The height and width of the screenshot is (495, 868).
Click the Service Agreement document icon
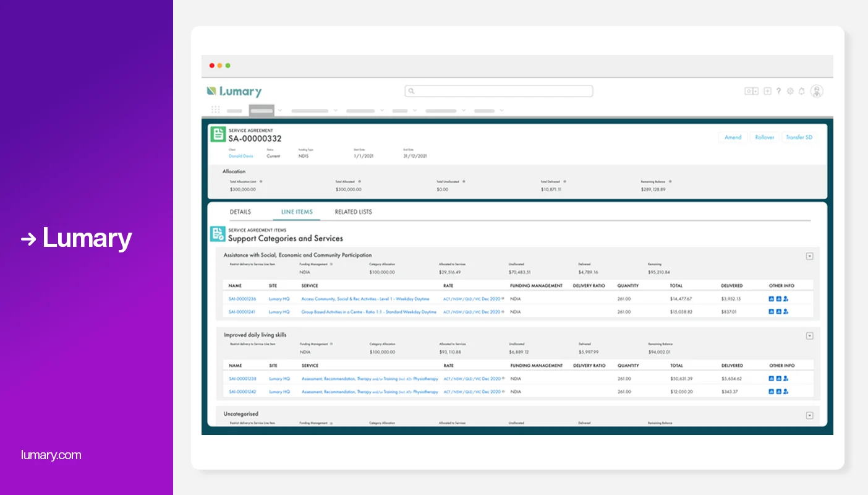[218, 134]
